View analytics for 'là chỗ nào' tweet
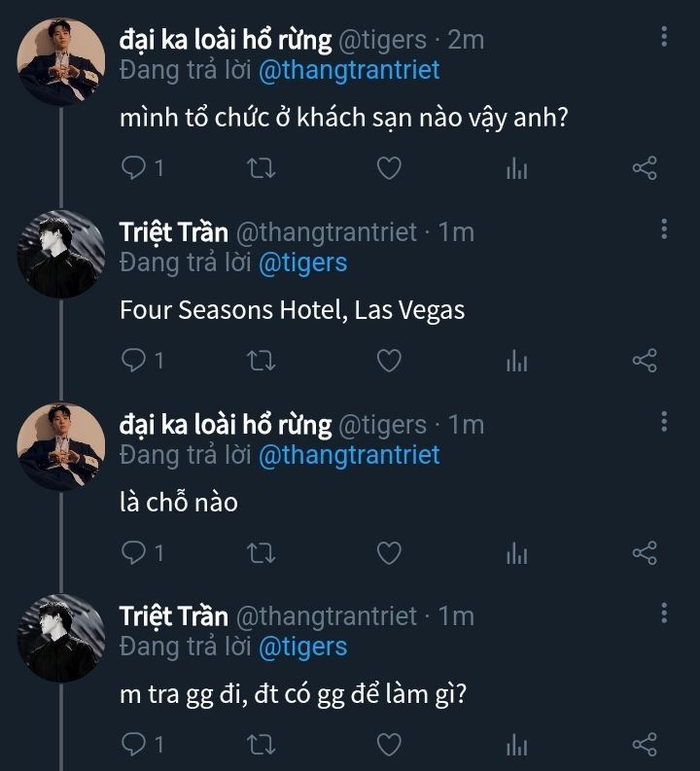 [x=516, y=553]
